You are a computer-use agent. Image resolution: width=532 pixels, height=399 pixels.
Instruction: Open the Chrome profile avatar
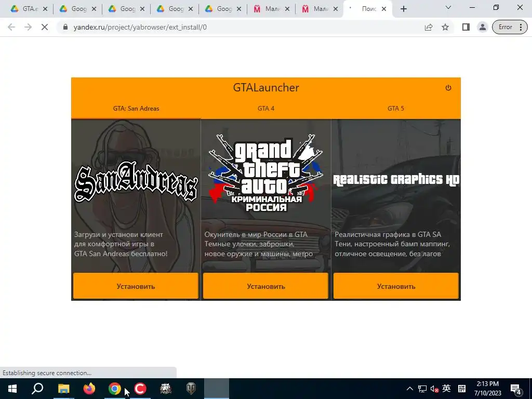483,27
